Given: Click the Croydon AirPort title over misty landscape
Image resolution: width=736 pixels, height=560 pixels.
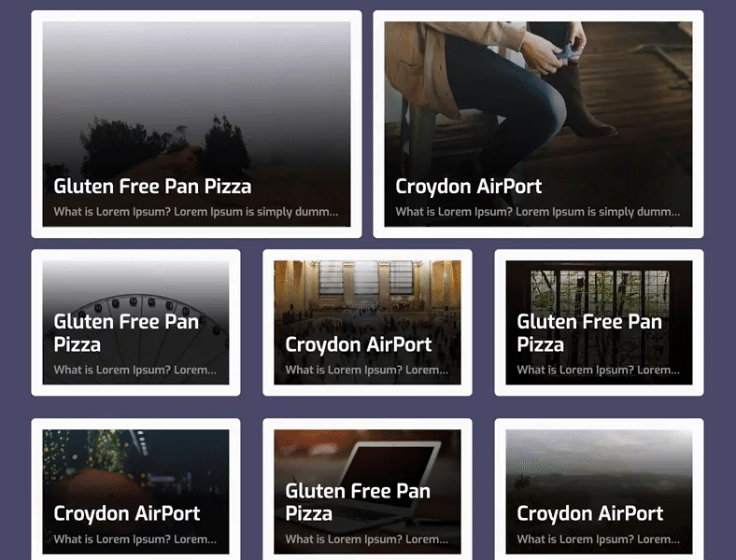Looking at the screenshot, I should pyautogui.click(x=590, y=513).
